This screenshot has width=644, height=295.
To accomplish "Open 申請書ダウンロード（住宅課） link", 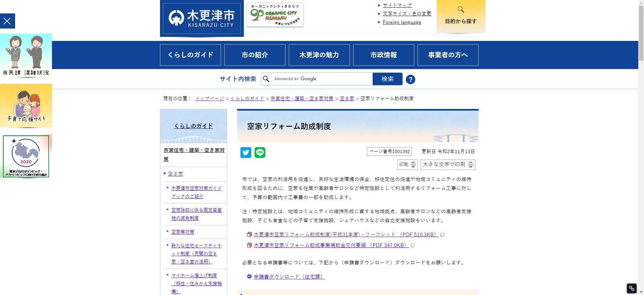I will [x=289, y=277].
